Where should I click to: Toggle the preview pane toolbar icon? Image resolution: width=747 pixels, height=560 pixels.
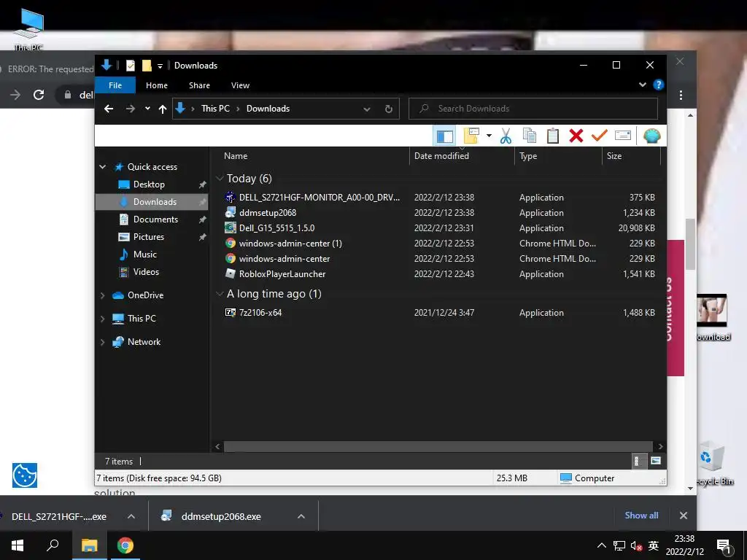[444, 136]
